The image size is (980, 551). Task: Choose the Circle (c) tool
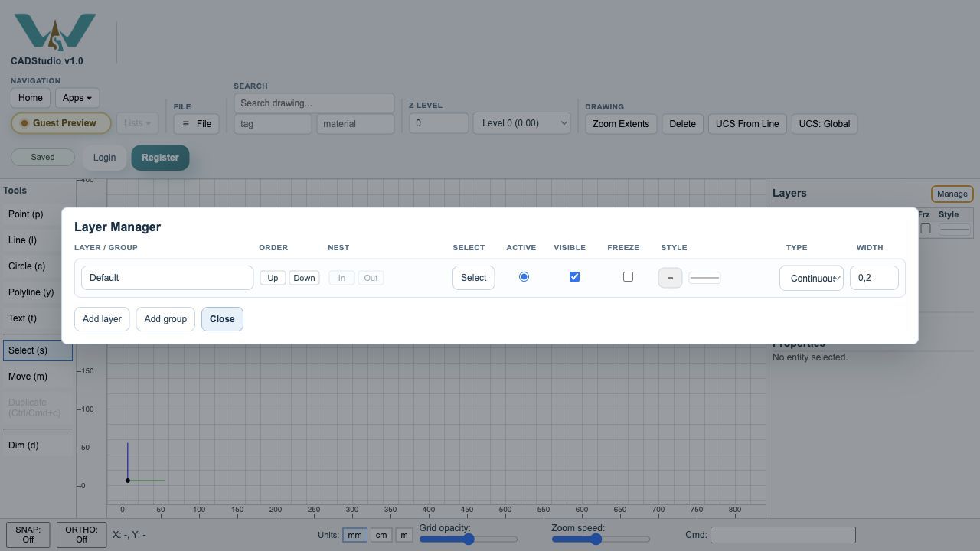pos(37,266)
